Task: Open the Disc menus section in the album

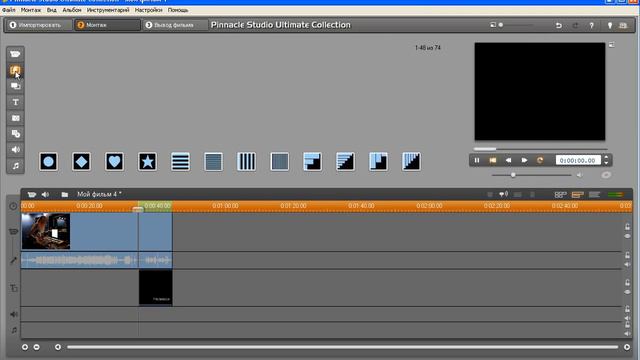Action: [15, 134]
